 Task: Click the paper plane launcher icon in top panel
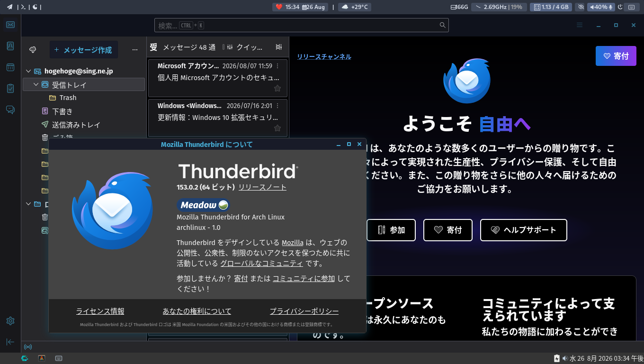(9, 7)
